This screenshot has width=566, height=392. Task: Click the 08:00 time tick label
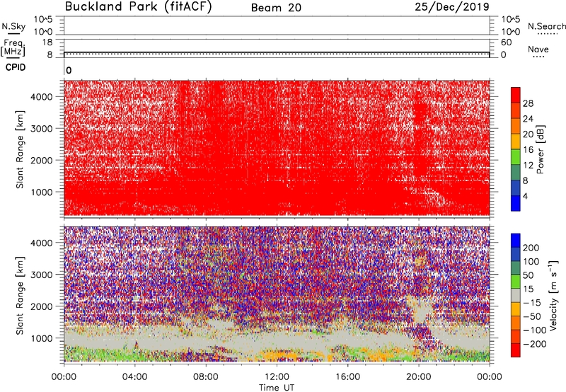(x=206, y=377)
